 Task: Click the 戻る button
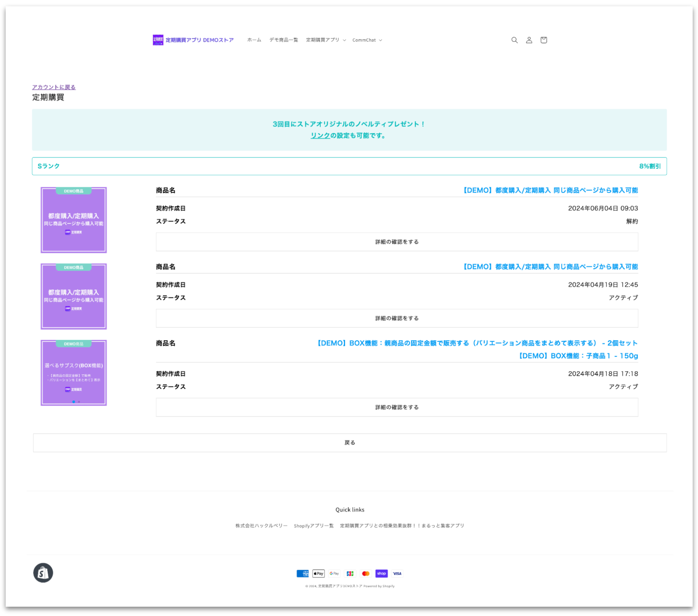coord(350,443)
